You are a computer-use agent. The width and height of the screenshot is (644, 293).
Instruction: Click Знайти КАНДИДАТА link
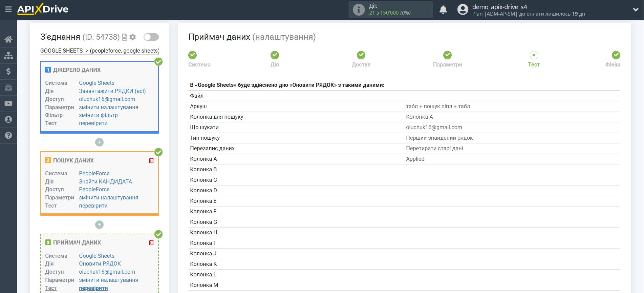click(105, 181)
